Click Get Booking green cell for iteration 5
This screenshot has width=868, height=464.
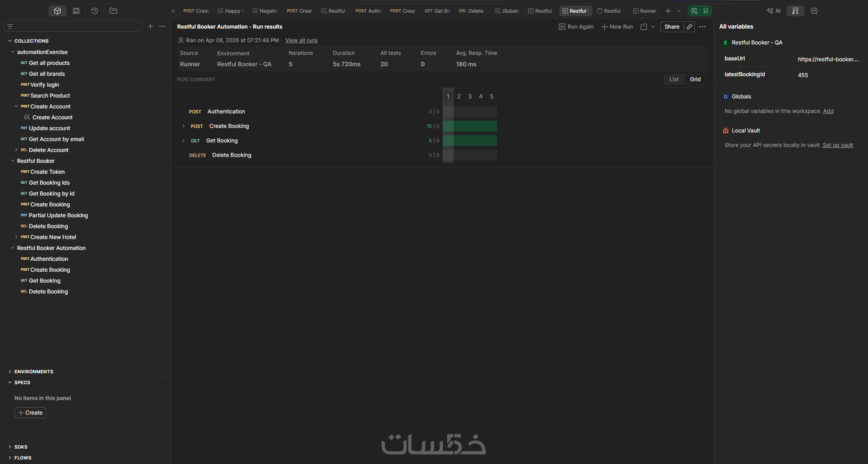pyautogui.click(x=492, y=141)
